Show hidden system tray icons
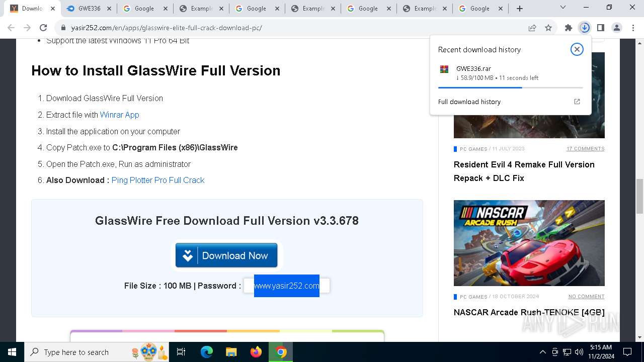Viewport: 644px width, 362px height. tap(542, 352)
